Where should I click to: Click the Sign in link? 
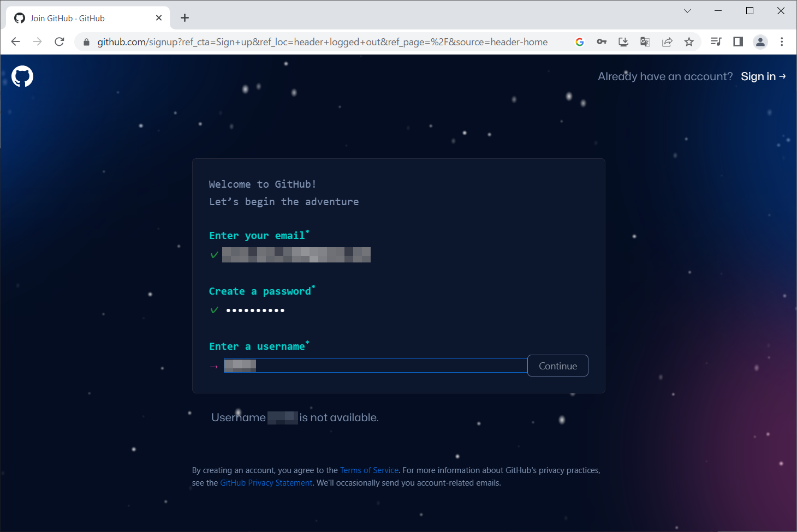[x=763, y=76]
